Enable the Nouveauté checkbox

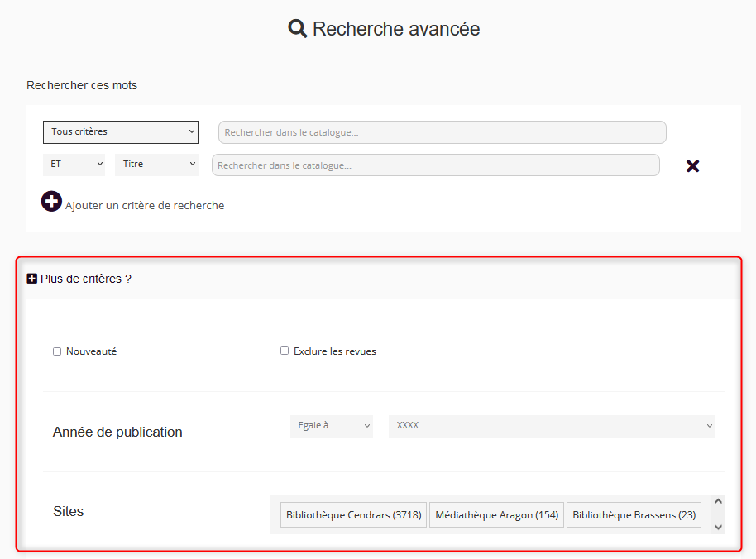[57, 351]
